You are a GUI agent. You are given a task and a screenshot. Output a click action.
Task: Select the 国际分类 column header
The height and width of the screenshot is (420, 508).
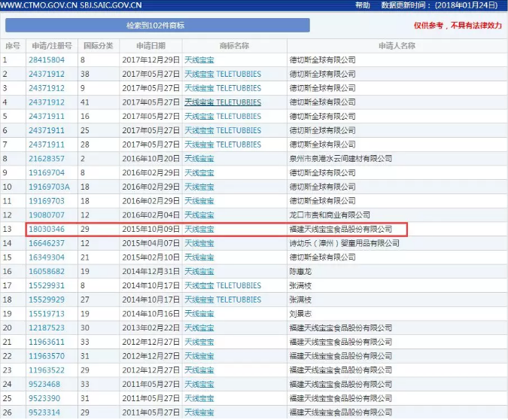coord(98,46)
